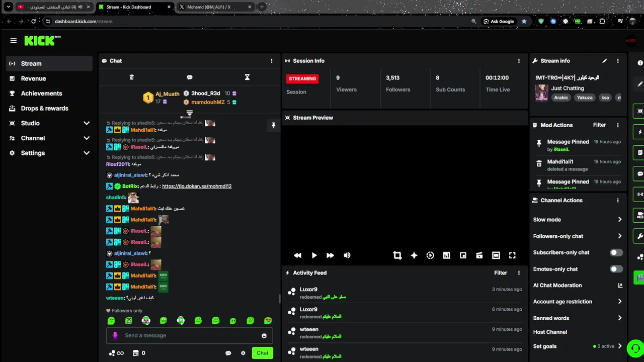Toggle Subscribers-only chat

616,252
